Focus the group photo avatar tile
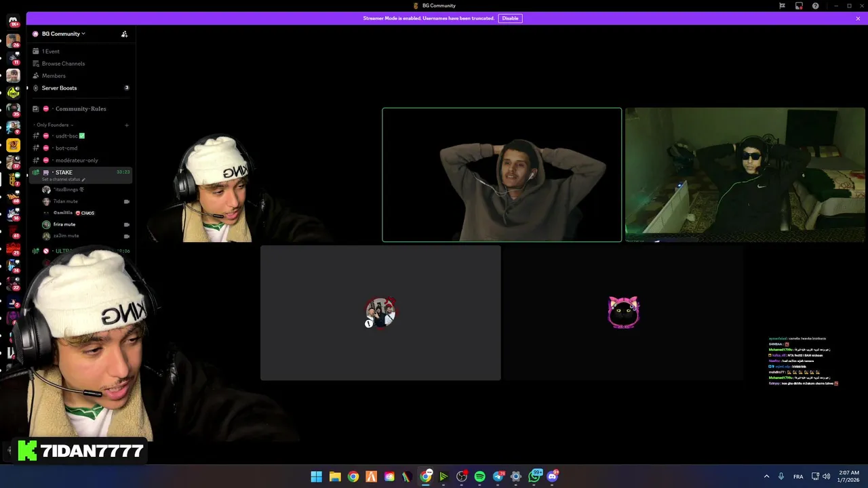868x488 pixels. point(380,312)
